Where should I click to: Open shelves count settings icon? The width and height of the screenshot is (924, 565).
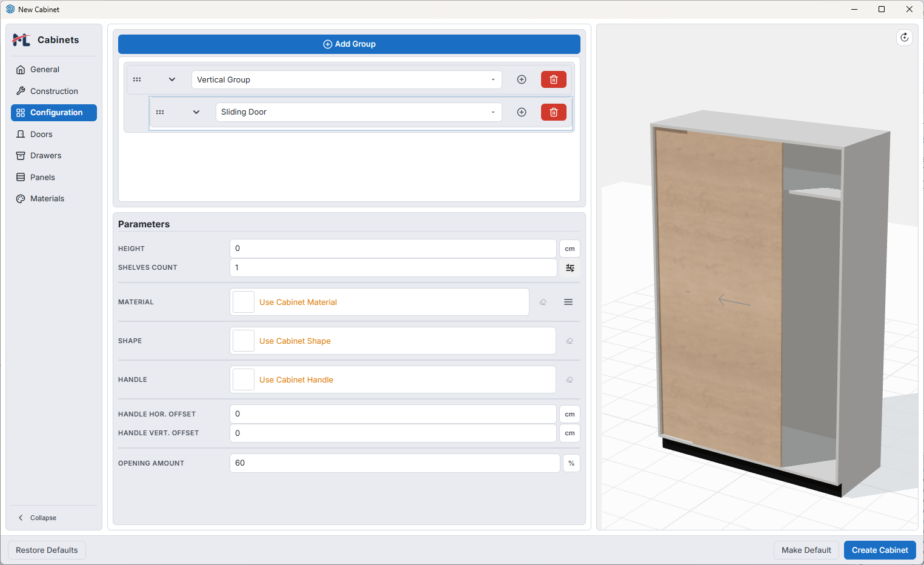coord(570,268)
